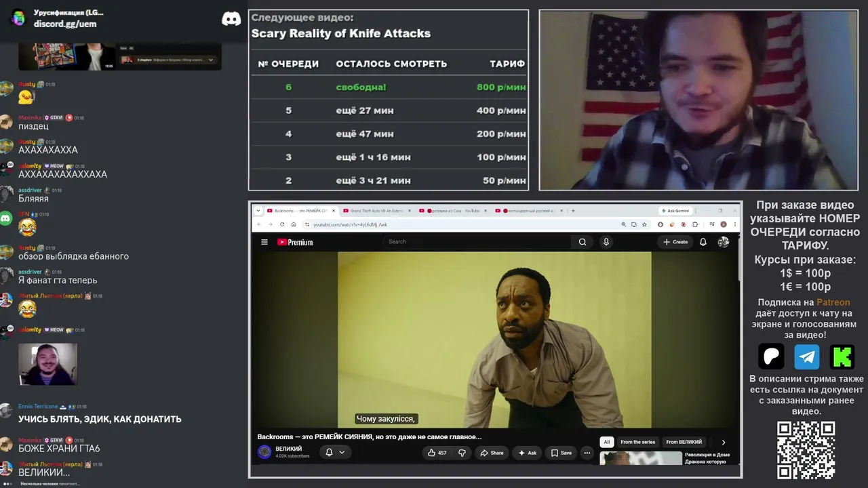The width and height of the screenshot is (868, 488).
Task: Click the ВЕЛИКИЙ channel avatar
Action: pos(264,452)
